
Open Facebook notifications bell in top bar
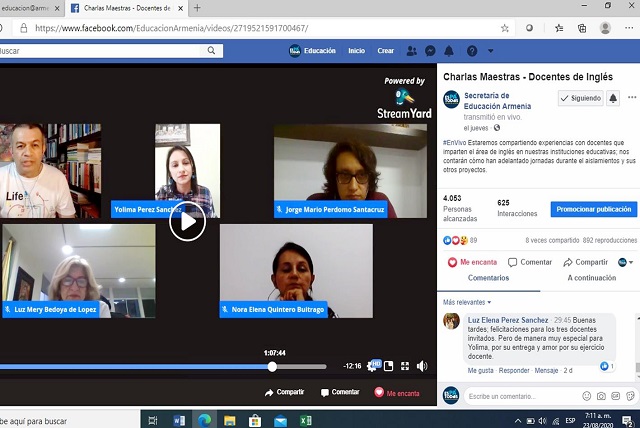click(x=449, y=51)
